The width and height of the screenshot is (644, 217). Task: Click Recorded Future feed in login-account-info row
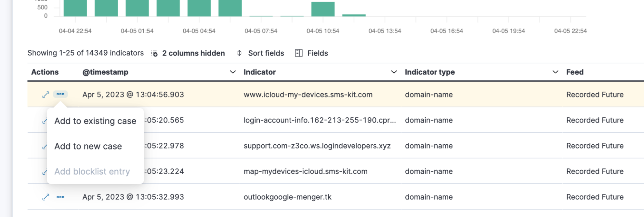pos(595,120)
